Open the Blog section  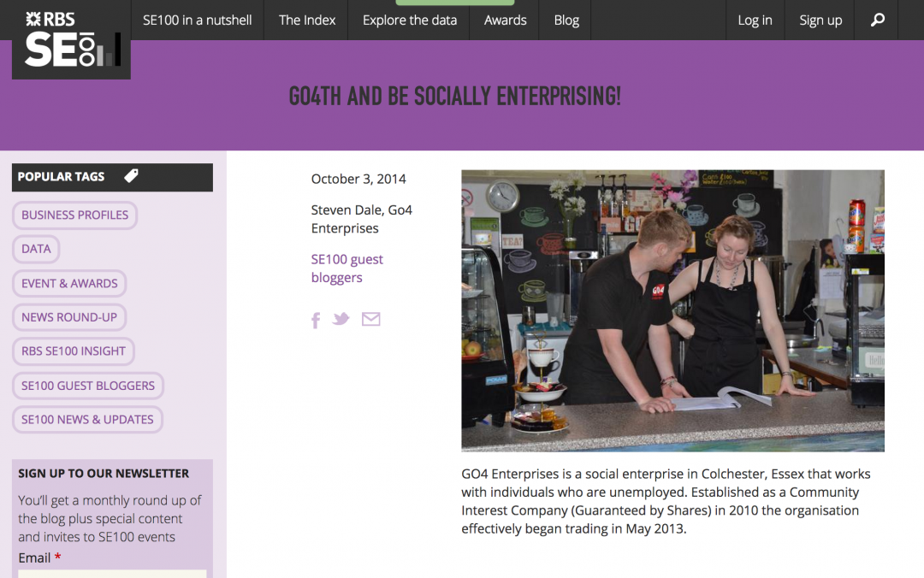coord(566,20)
